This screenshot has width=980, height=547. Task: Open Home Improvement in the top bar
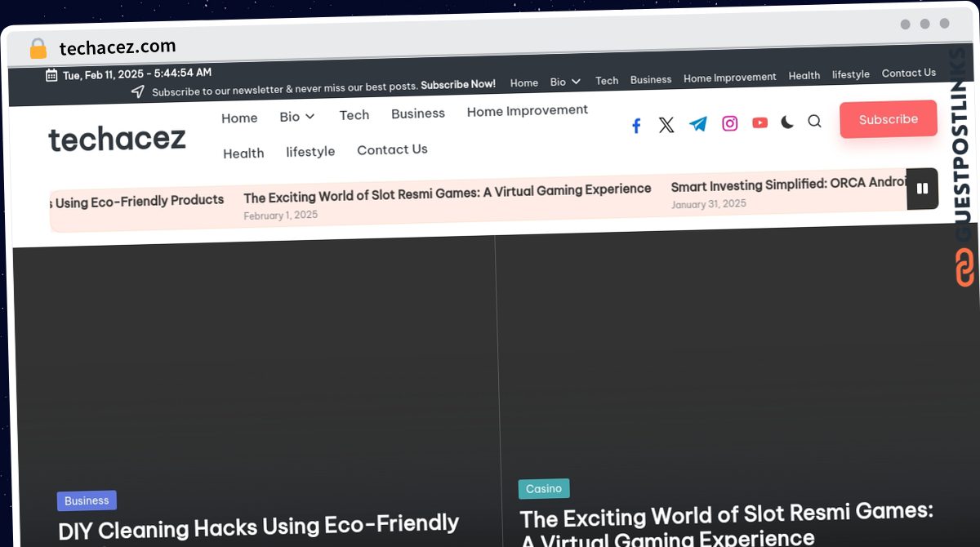pyautogui.click(x=730, y=78)
